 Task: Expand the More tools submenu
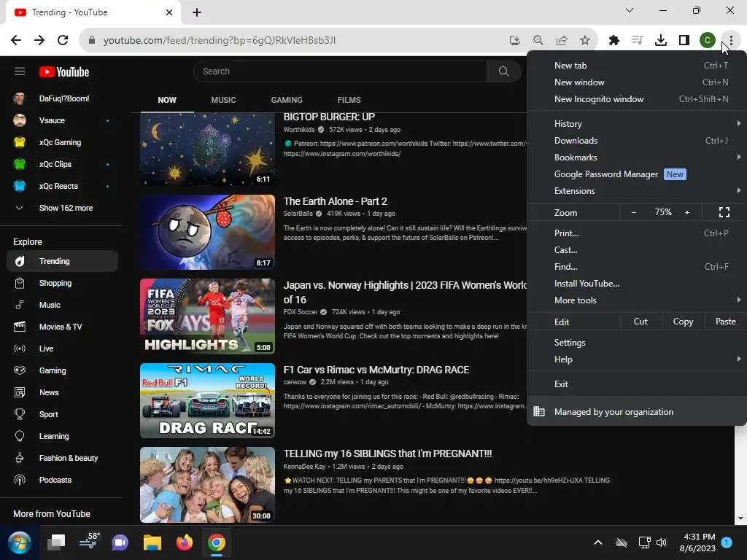pyautogui.click(x=637, y=300)
